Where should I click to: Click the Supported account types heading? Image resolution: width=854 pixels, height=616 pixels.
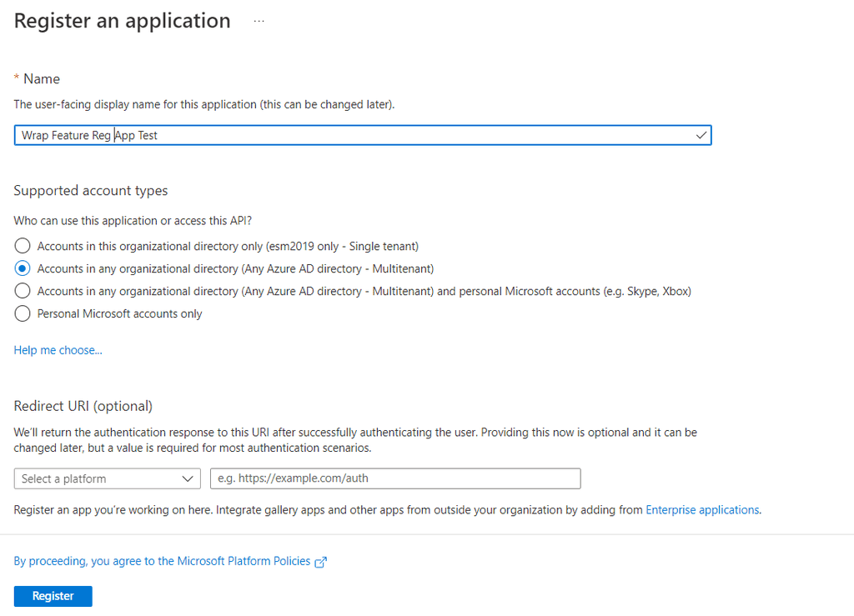[90, 190]
